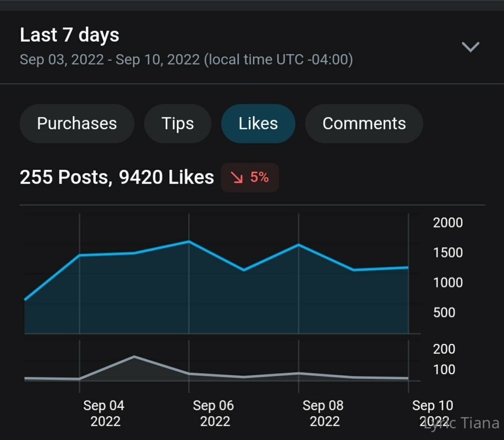This screenshot has height=440, width=504.
Task: Switch to the Purchases tab
Action: [77, 123]
